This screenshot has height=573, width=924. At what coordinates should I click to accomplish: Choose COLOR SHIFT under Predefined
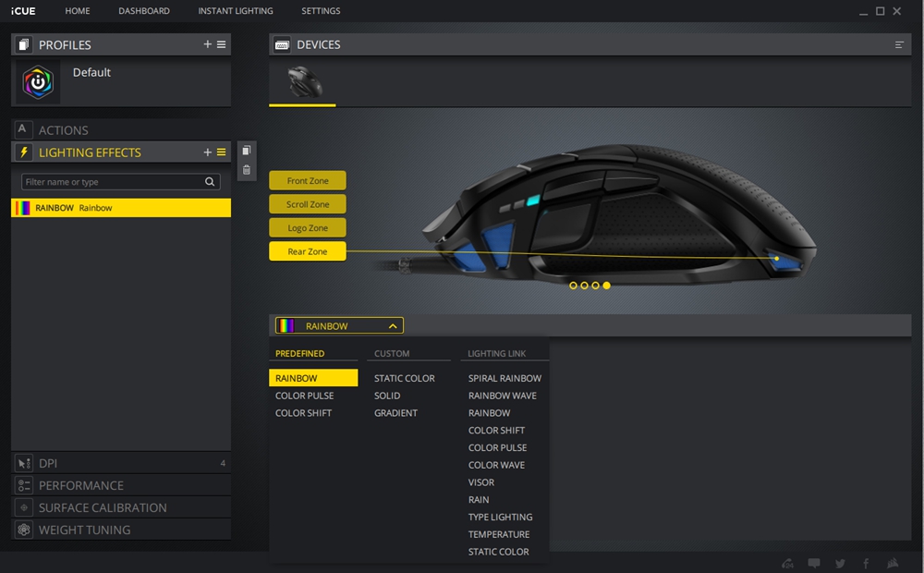click(x=303, y=413)
